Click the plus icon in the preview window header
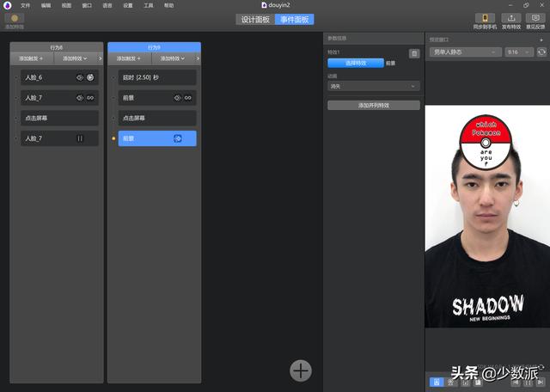550x392 pixels. coord(541,40)
